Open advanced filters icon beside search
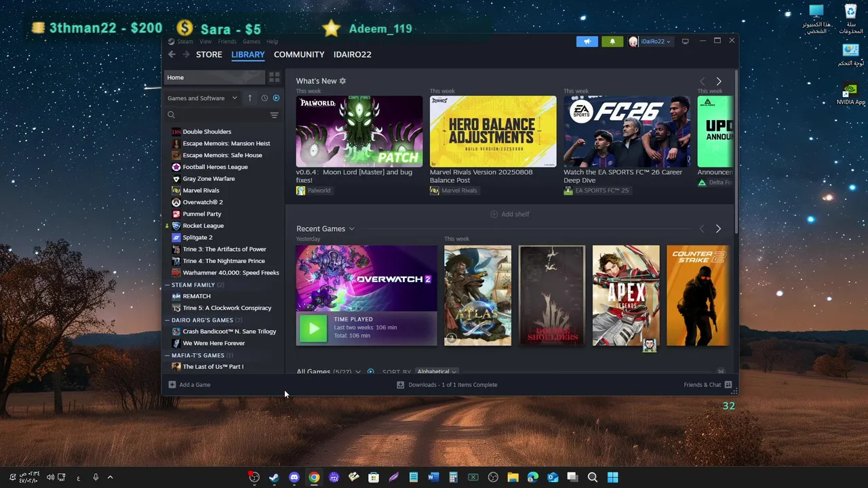 tap(274, 115)
